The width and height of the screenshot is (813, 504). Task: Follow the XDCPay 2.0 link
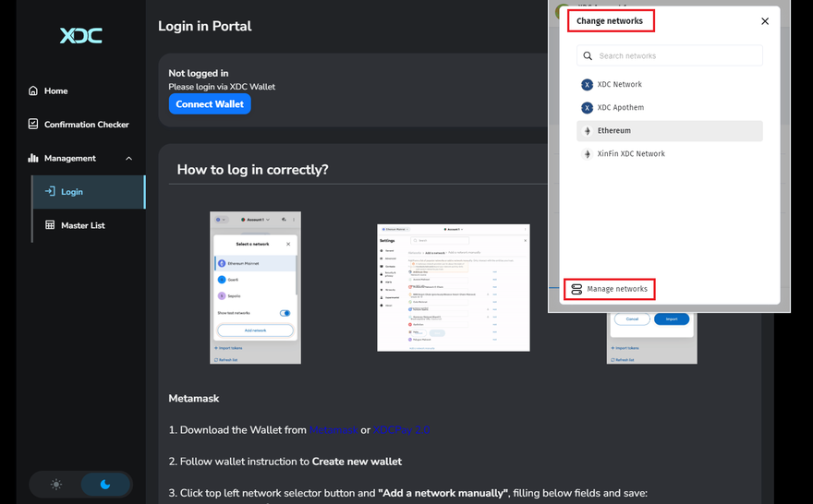click(x=401, y=430)
